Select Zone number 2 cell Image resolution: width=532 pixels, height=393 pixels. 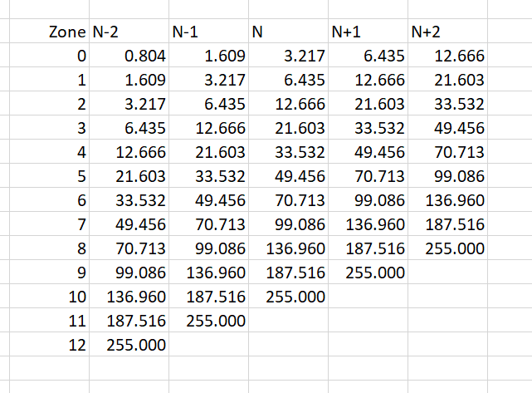[x=50, y=103]
